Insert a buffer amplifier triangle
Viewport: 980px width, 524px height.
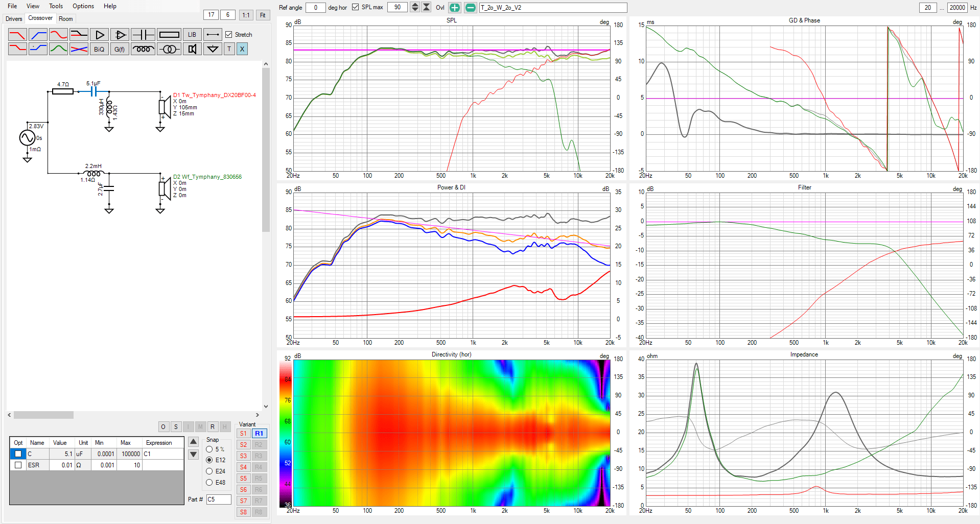coord(99,35)
